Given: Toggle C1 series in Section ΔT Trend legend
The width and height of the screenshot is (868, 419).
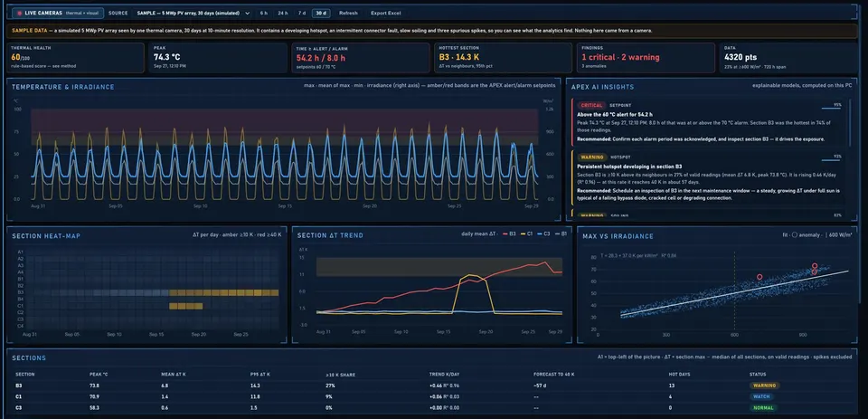Looking at the screenshot, I should tap(527, 235).
